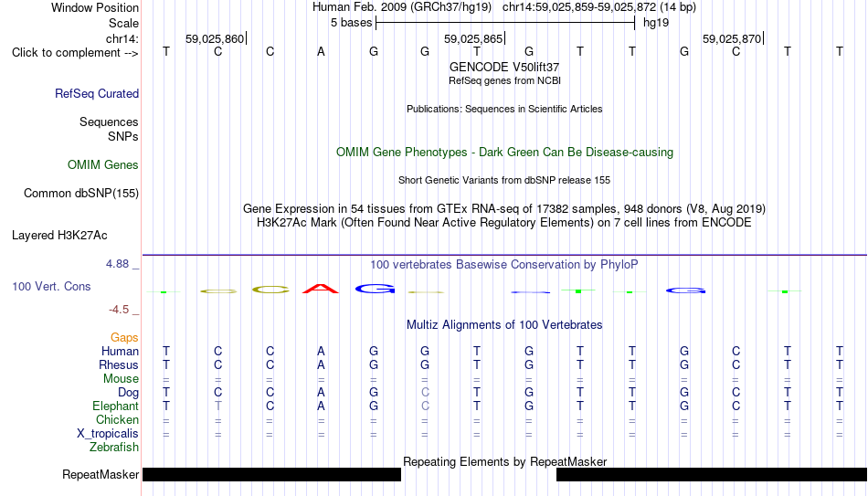
Task: Select the Sequences track label
Action: [109, 121]
